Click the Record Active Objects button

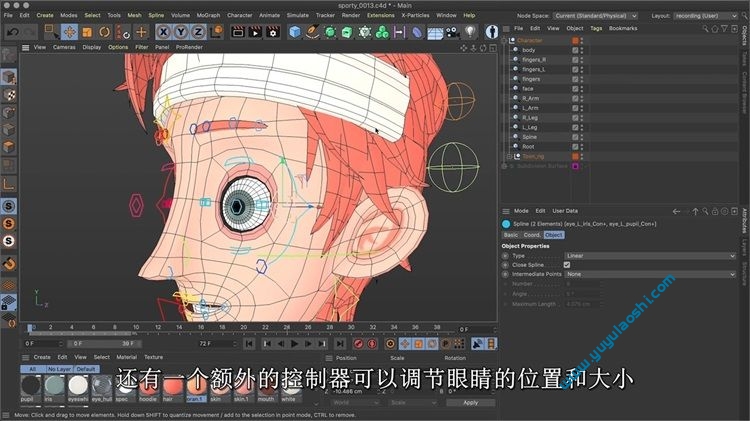[358, 343]
